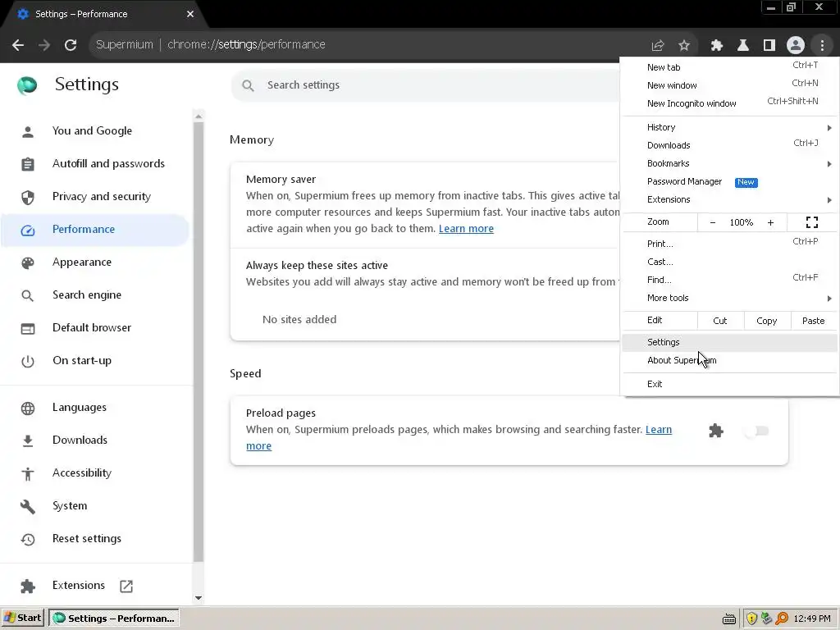The height and width of the screenshot is (630, 840).
Task: Click extension-controlled puzzle icon in Preload pages
Action: (x=715, y=431)
